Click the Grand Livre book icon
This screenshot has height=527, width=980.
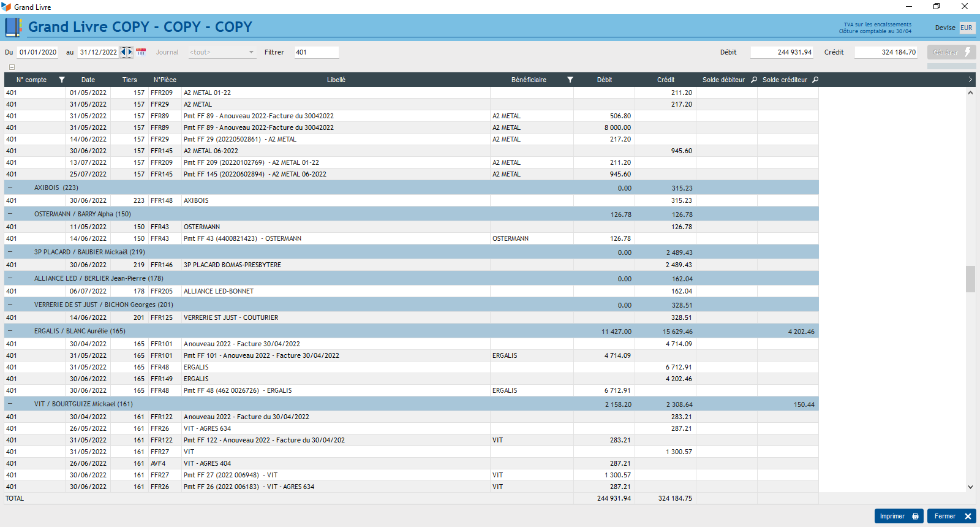pos(13,27)
